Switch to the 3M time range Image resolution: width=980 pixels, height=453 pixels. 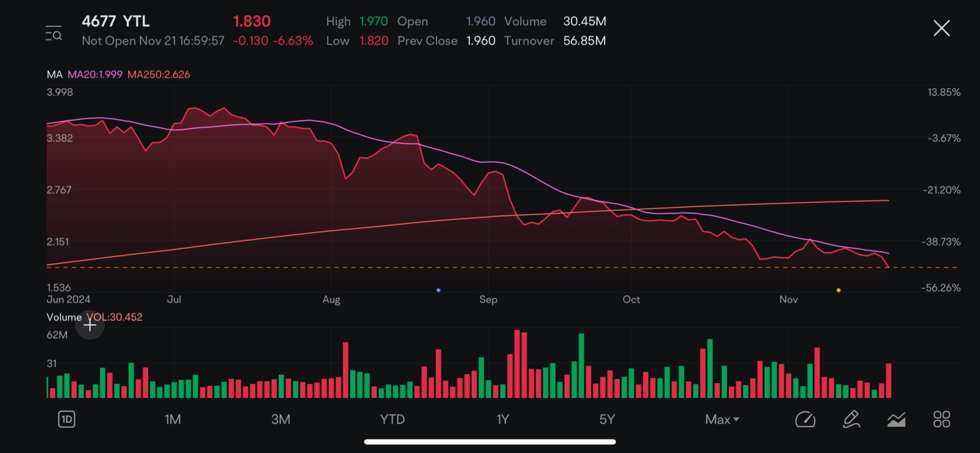[281, 419]
